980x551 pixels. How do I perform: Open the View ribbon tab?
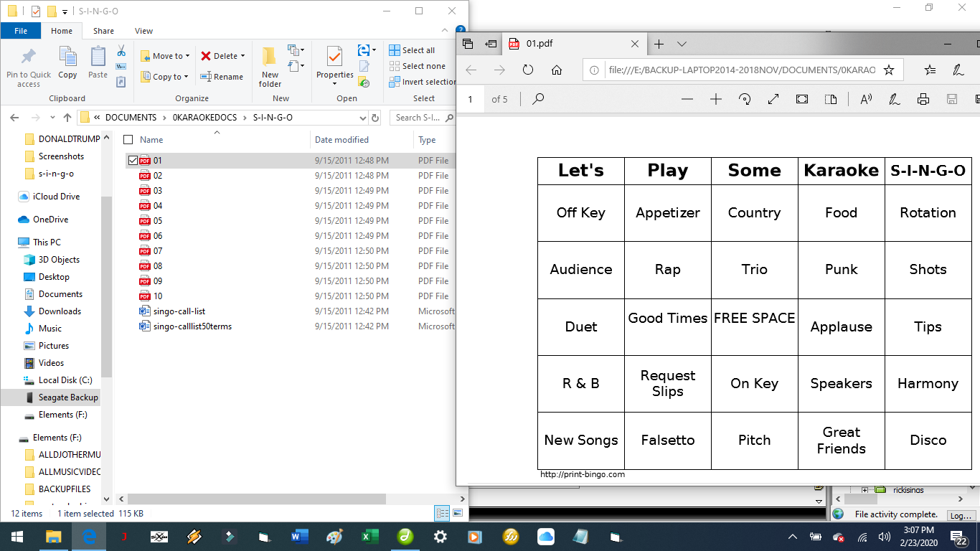143,31
